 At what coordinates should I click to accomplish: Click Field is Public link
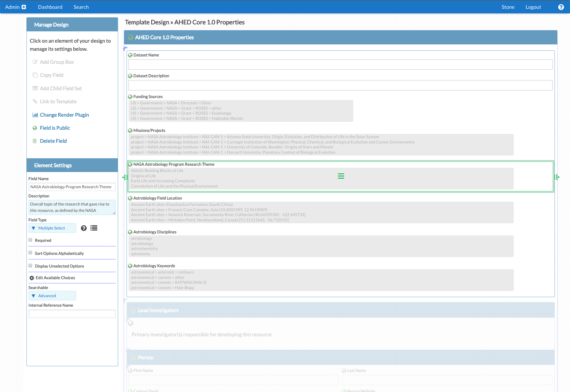point(55,128)
